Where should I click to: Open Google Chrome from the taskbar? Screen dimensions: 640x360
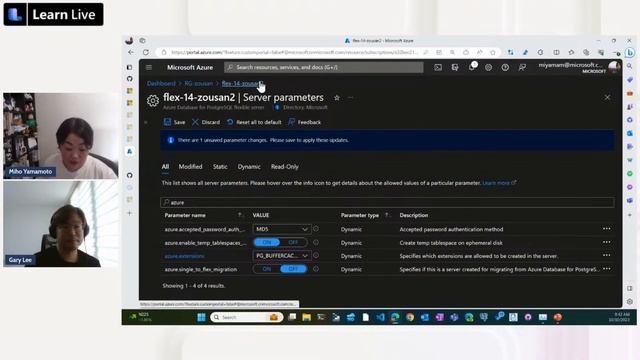410,317
